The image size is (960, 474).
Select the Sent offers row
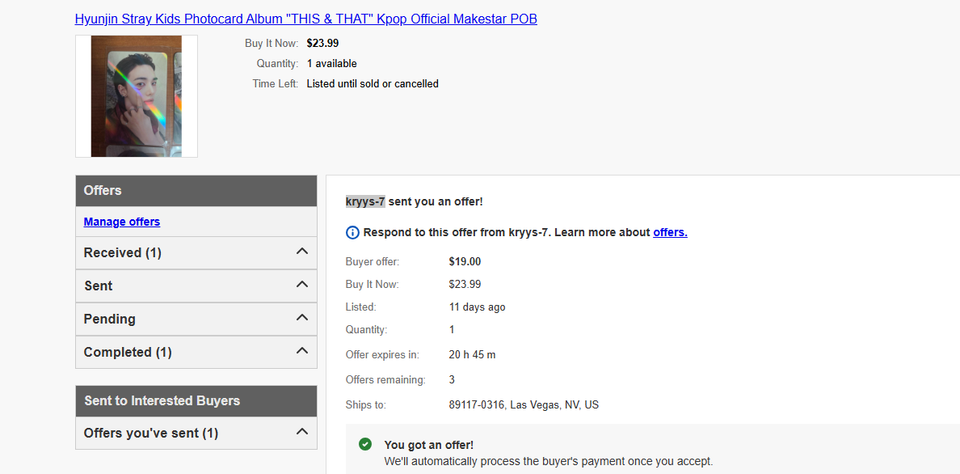pyautogui.click(x=196, y=286)
